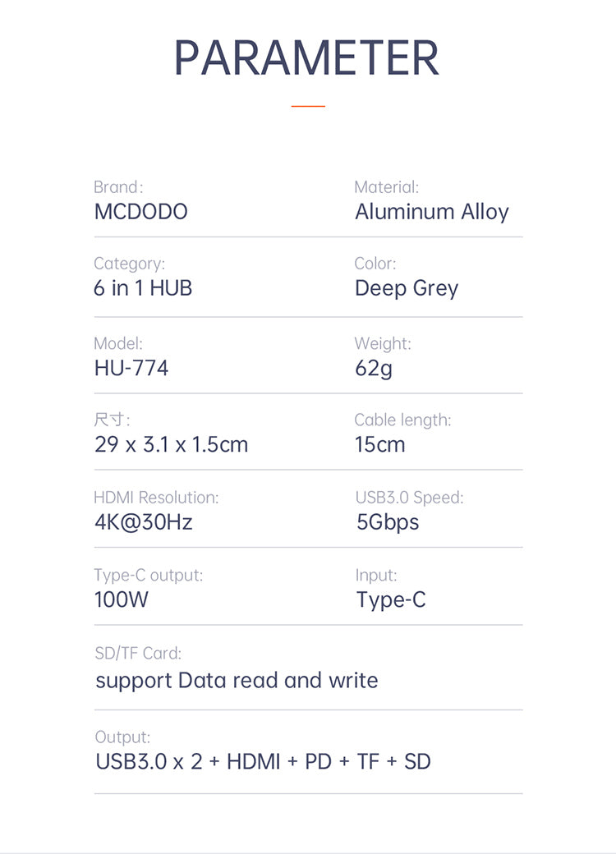
Task: Click the USB3.0 x 2 + HDMI output list
Action: (x=263, y=761)
